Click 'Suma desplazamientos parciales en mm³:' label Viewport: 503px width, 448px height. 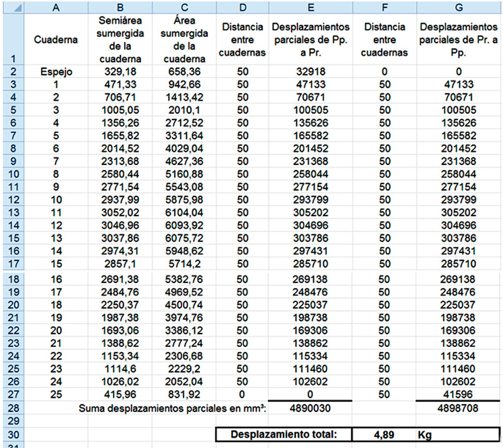point(172,408)
